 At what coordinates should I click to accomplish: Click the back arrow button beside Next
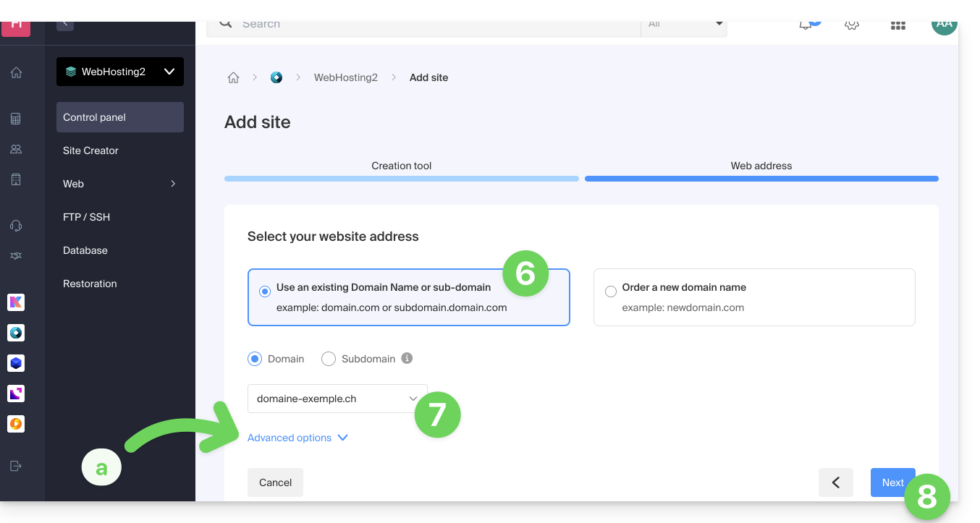(x=835, y=482)
